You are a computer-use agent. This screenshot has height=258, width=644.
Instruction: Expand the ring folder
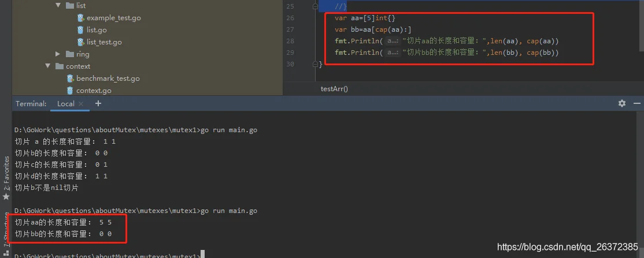pyautogui.click(x=58, y=54)
